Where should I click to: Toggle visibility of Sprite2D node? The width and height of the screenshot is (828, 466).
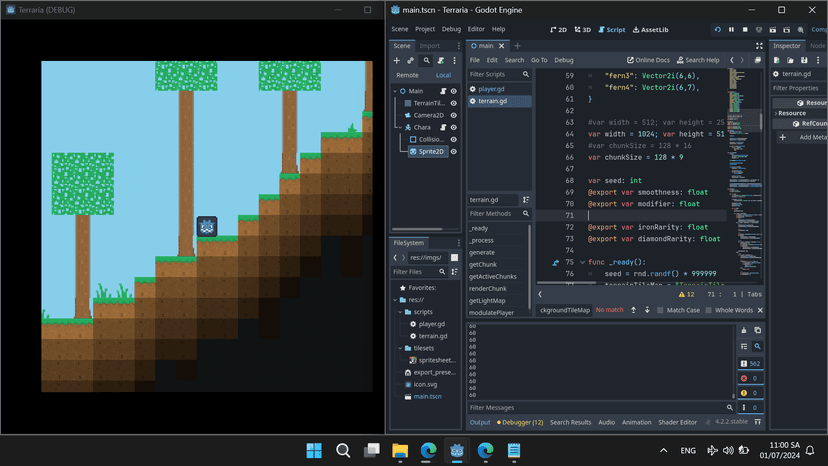(x=454, y=152)
